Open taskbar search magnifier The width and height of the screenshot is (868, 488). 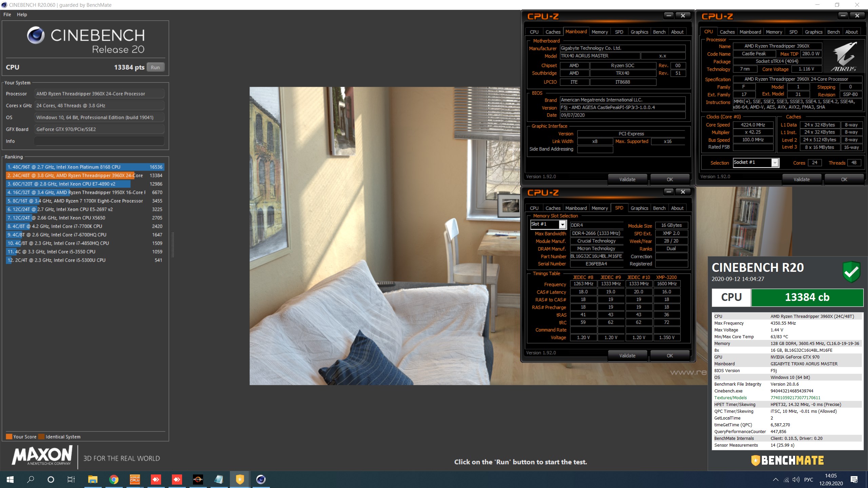(x=31, y=479)
